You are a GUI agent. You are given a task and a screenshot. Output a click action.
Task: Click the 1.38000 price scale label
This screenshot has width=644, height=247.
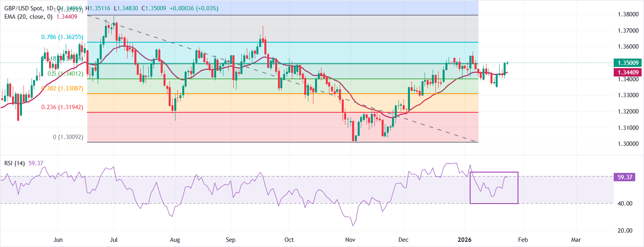(x=628, y=14)
